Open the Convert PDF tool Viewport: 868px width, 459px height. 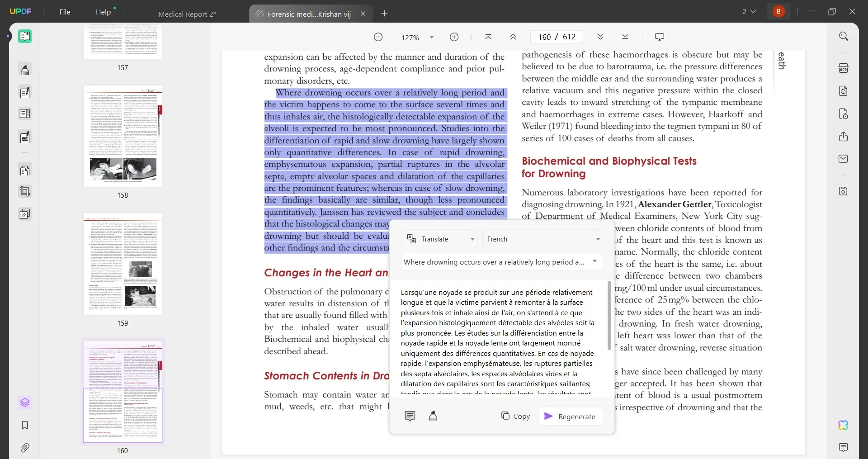click(x=843, y=91)
